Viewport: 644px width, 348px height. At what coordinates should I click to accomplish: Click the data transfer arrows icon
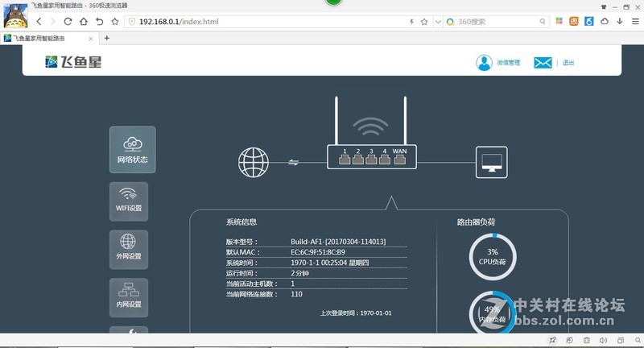(x=293, y=162)
